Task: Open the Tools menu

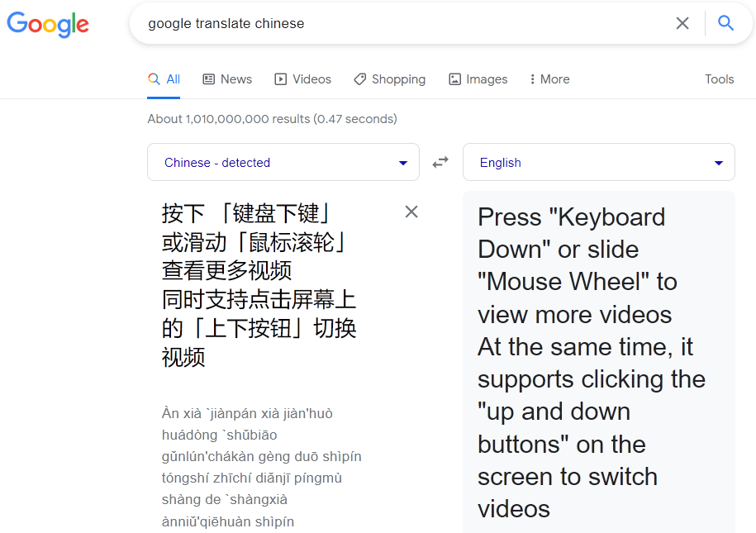Action: [x=719, y=79]
